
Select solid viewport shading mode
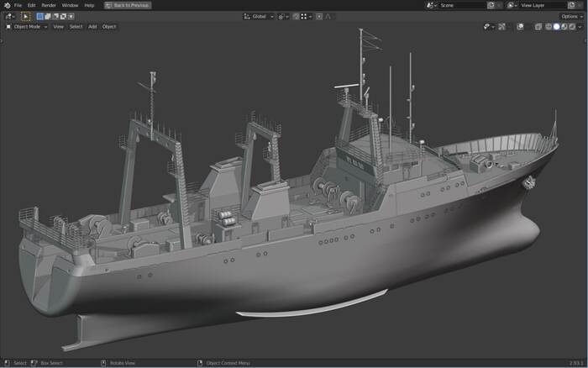pyautogui.click(x=556, y=27)
